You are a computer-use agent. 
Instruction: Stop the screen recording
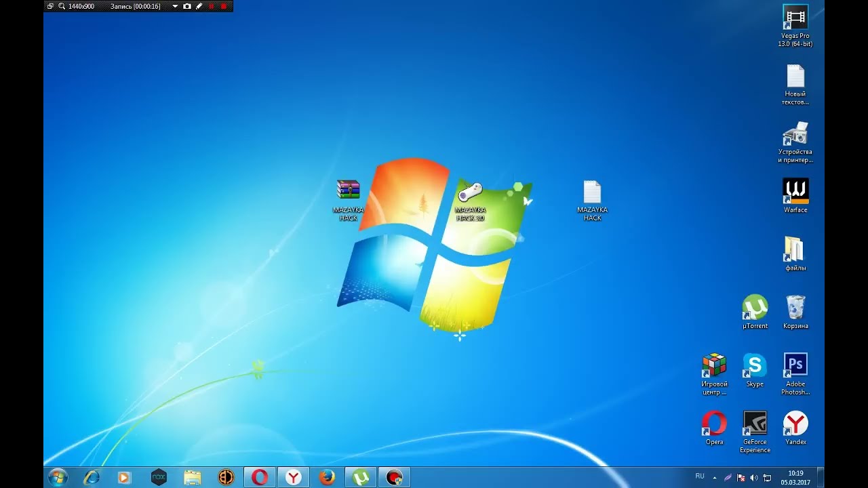tap(224, 6)
